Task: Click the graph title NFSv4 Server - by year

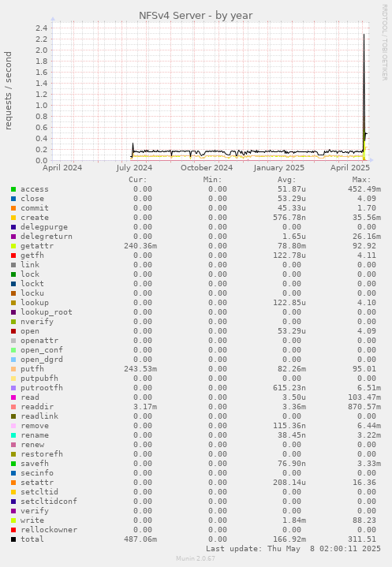Action: [196, 16]
